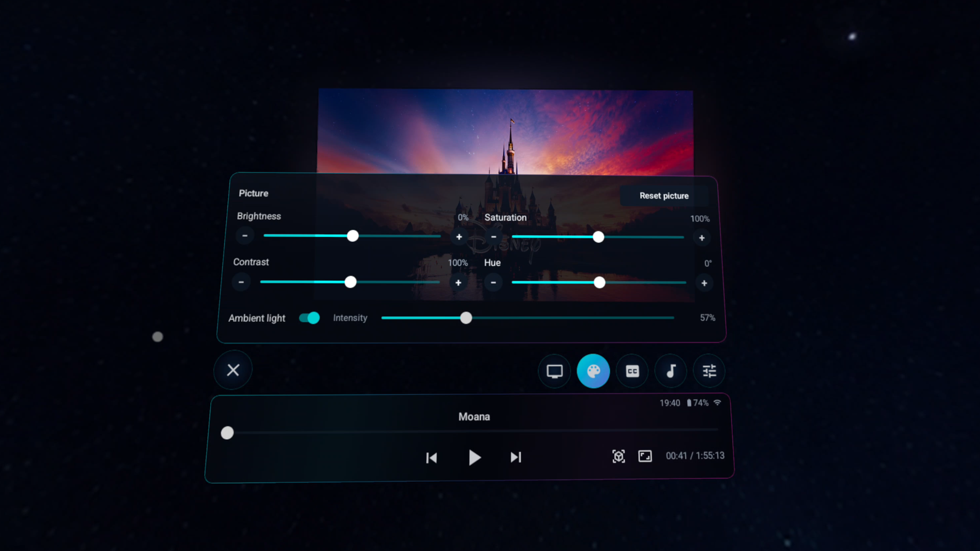The image size is (980, 551).
Task: Decrease Saturation with the minus button
Action: click(494, 237)
